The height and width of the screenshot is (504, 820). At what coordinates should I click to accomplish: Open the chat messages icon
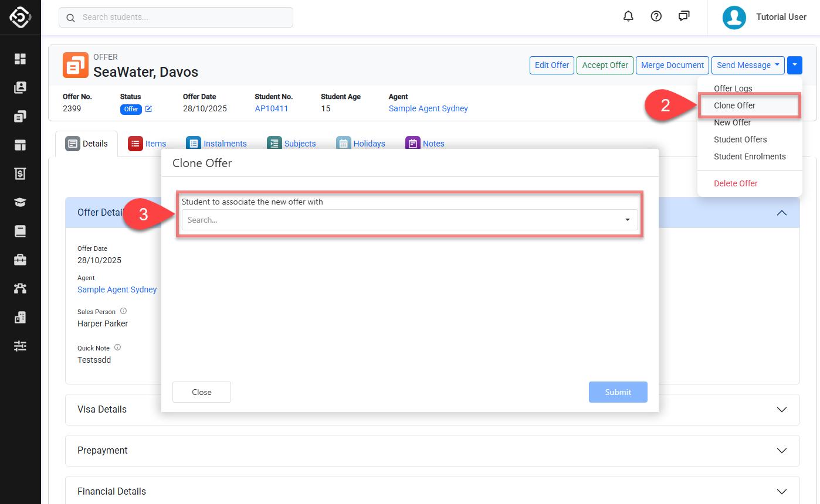tap(684, 16)
